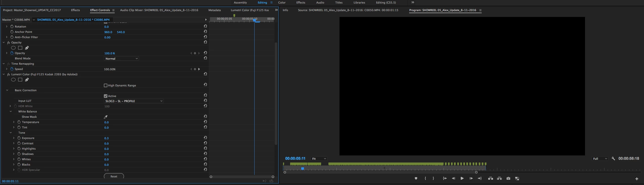
Task: Select pen mask tool under Lumetri Color
Action: click(27, 80)
